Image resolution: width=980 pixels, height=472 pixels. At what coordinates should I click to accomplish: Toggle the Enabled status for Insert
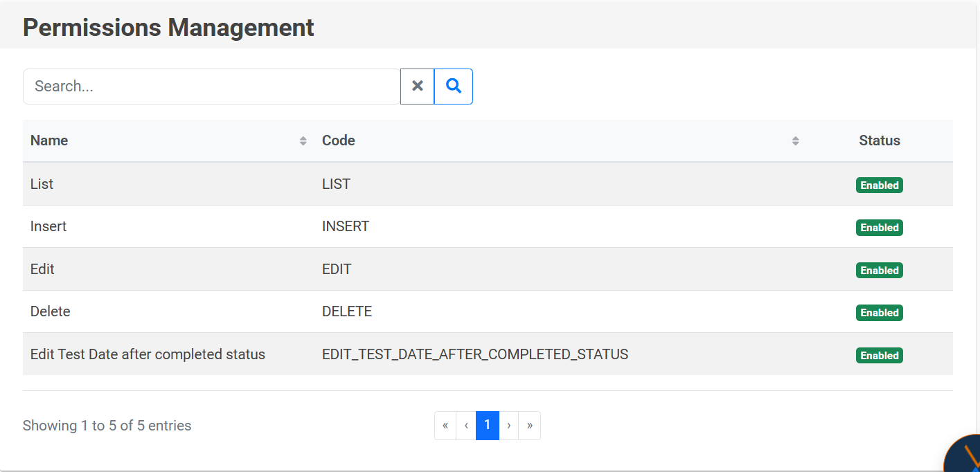(879, 228)
